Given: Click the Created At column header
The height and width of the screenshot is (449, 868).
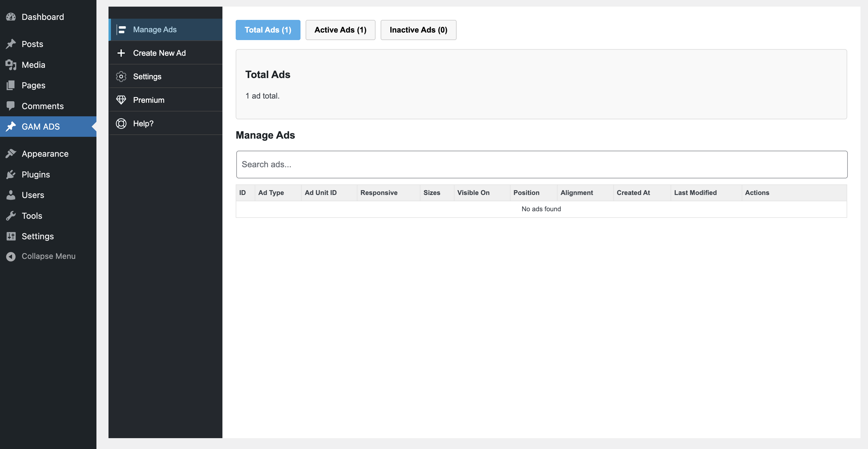Looking at the screenshot, I should click(633, 193).
